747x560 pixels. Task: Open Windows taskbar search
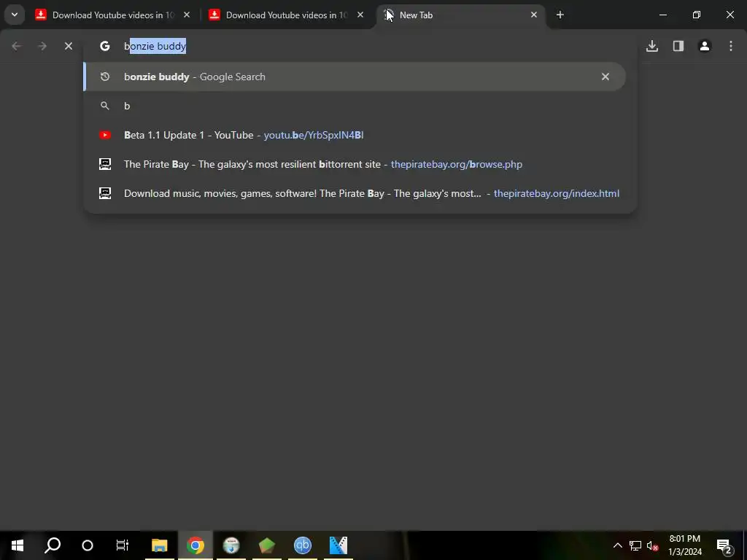pyautogui.click(x=53, y=545)
